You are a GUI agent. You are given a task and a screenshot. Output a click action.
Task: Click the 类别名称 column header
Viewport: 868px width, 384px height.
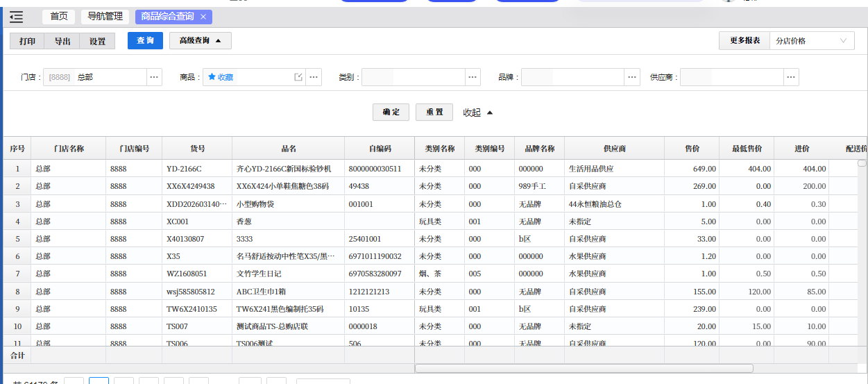click(x=440, y=149)
